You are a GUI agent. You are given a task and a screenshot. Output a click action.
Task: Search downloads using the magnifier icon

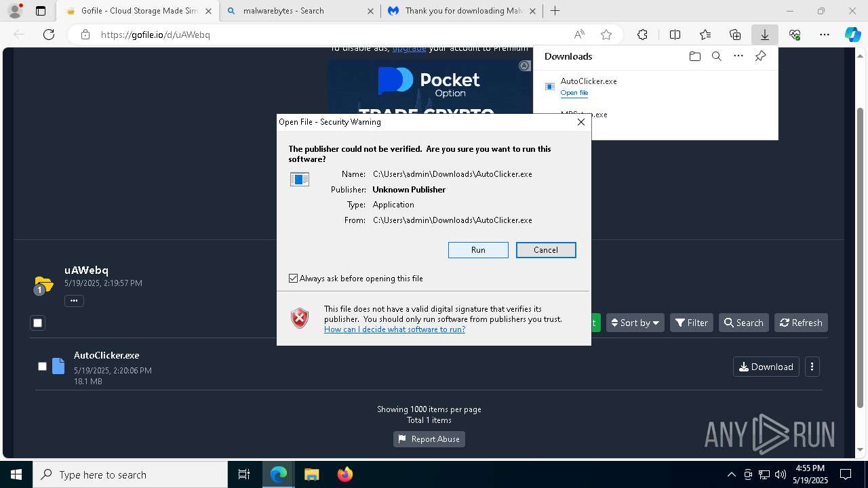click(x=716, y=56)
